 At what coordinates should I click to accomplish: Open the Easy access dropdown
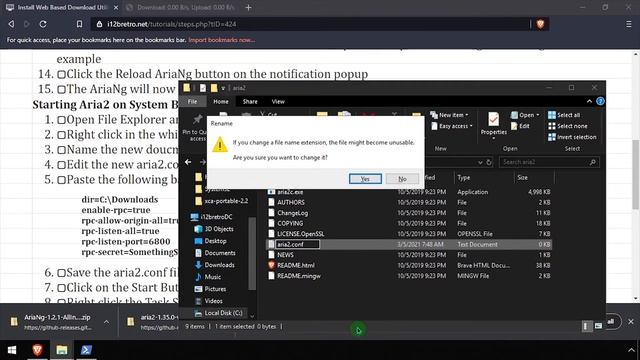(452, 126)
